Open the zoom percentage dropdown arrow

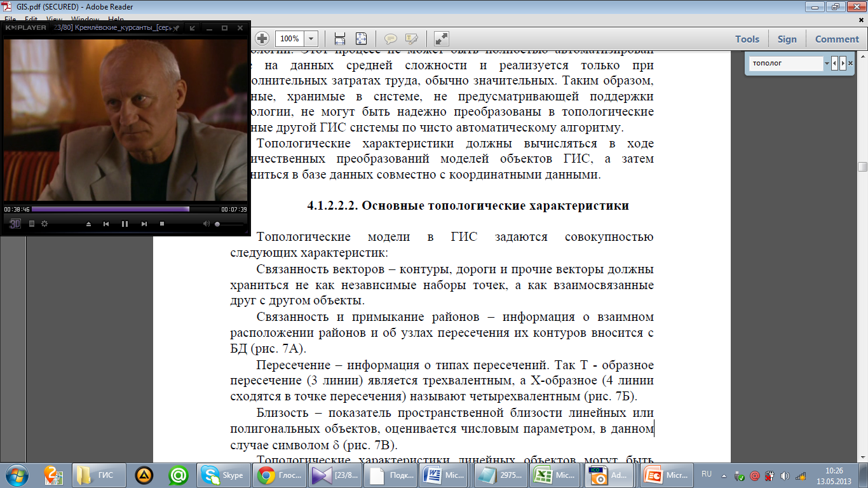pos(311,39)
